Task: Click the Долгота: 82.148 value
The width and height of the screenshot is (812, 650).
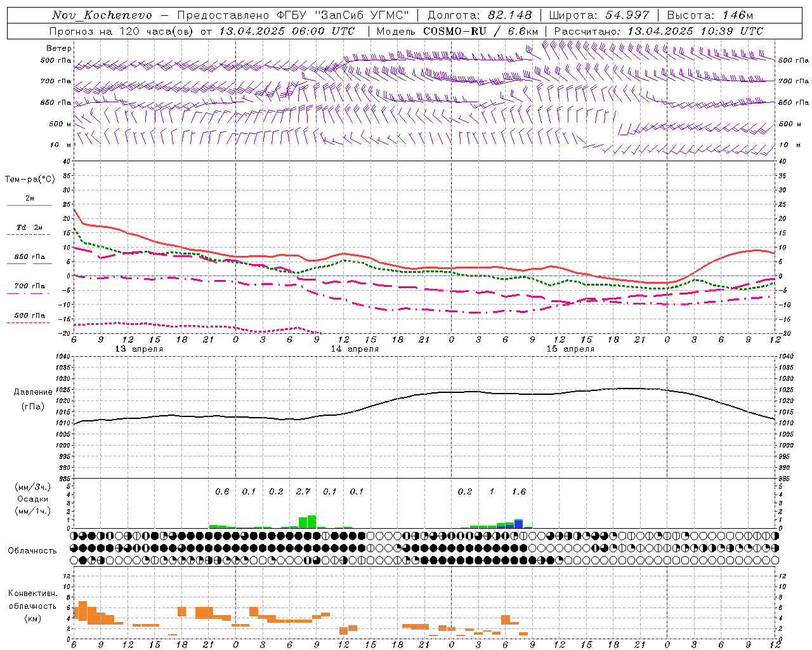Action: click(480, 15)
